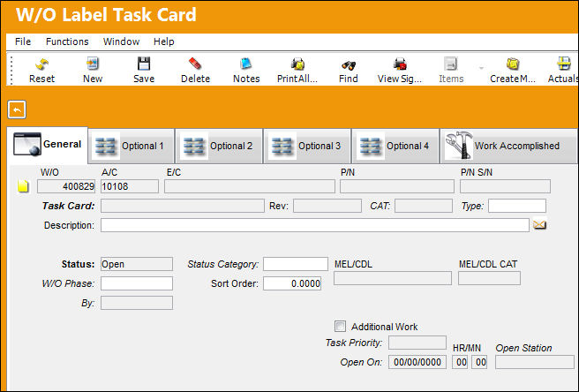Viewport: 579px width, 392px height.
Task: Click the A/C field showing 10108
Action: pyautogui.click(x=130, y=186)
